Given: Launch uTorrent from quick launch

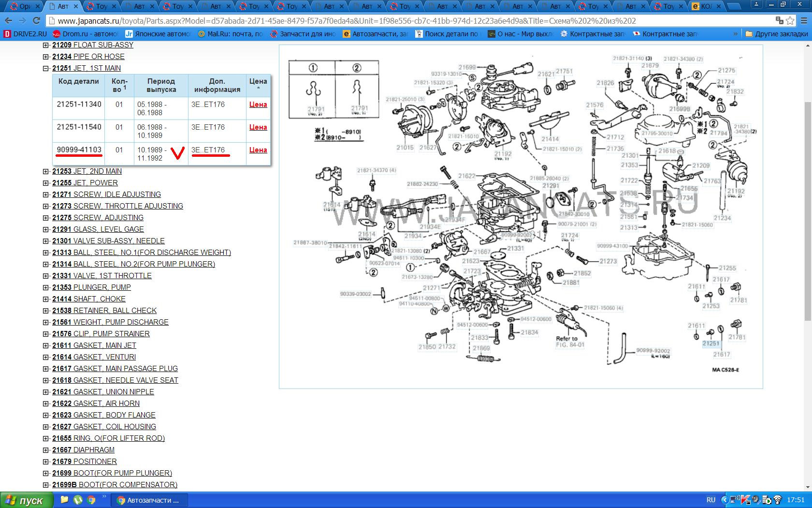Looking at the screenshot, I should [x=78, y=500].
